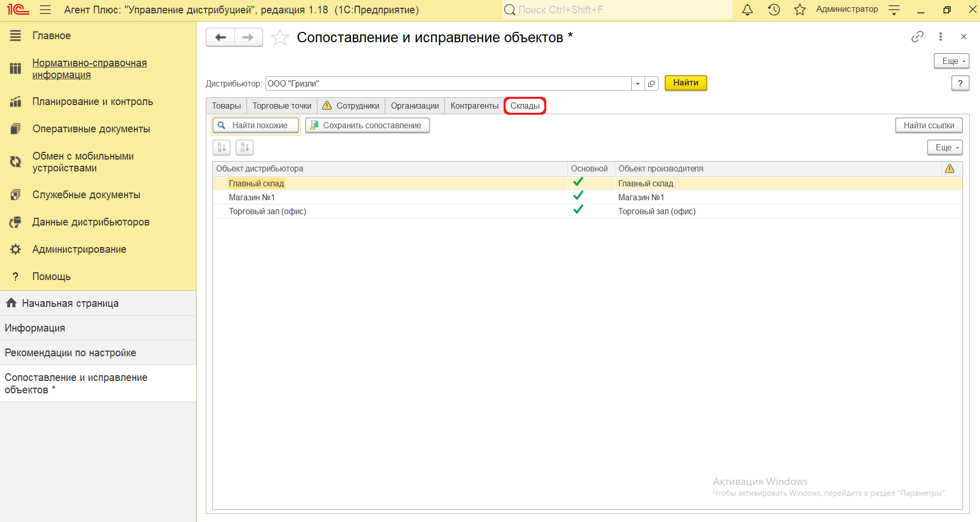Open notifications bell icon
The height and width of the screenshot is (522, 980).
(747, 10)
